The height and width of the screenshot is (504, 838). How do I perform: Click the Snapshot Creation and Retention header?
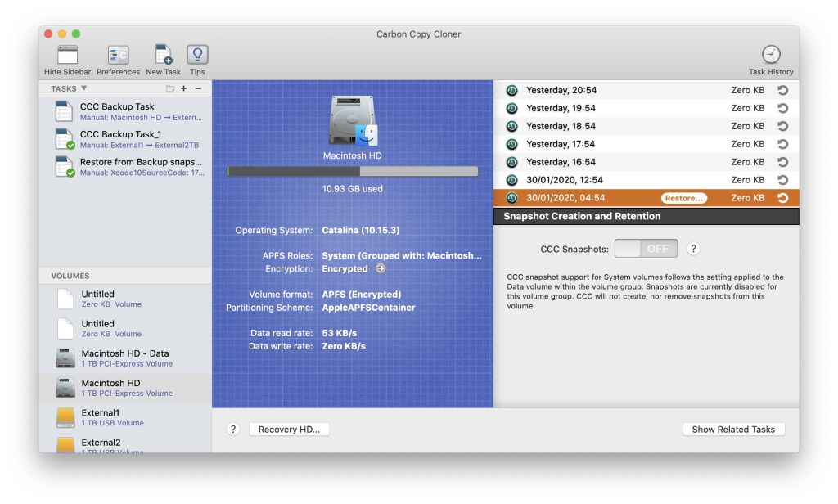(x=647, y=216)
